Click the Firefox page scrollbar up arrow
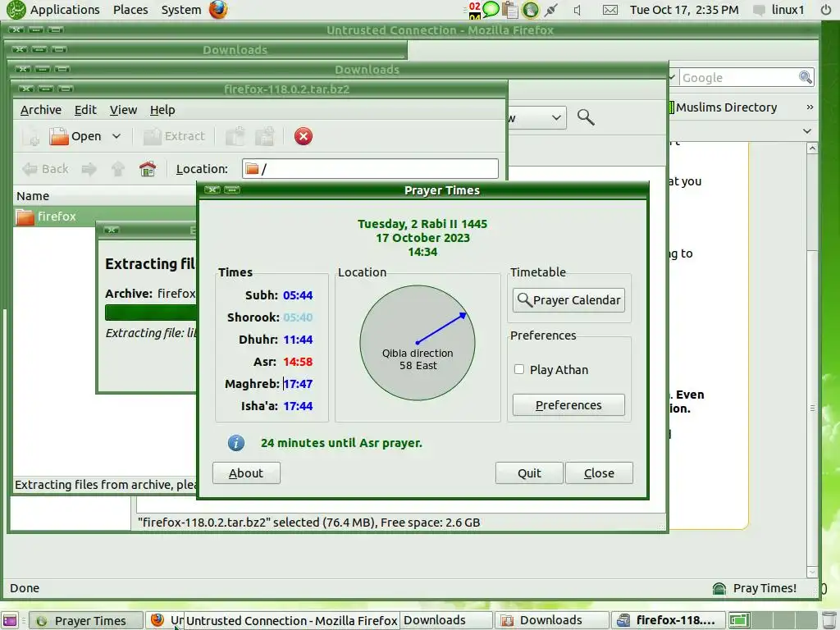Screen dimensions: 840x630 (x=812, y=148)
